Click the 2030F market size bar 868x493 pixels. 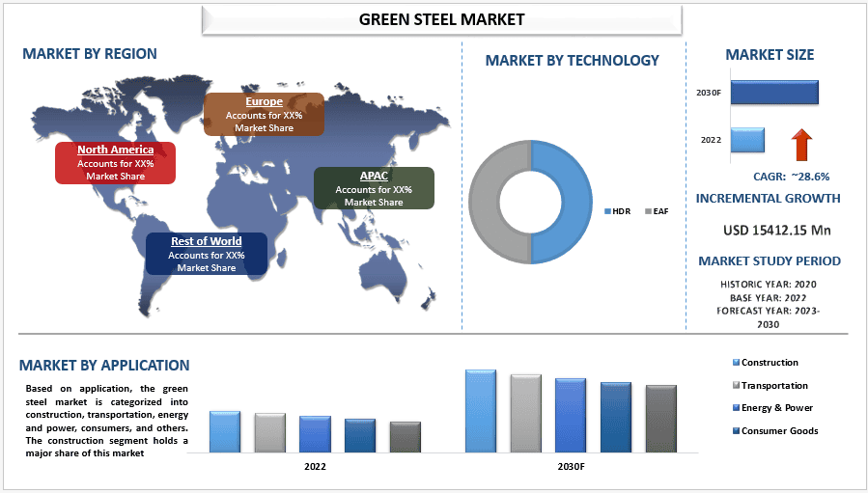point(774,93)
